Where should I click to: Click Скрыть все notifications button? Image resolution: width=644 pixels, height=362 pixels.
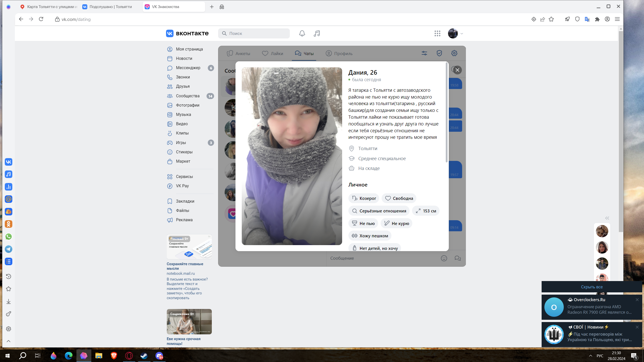coord(591,287)
